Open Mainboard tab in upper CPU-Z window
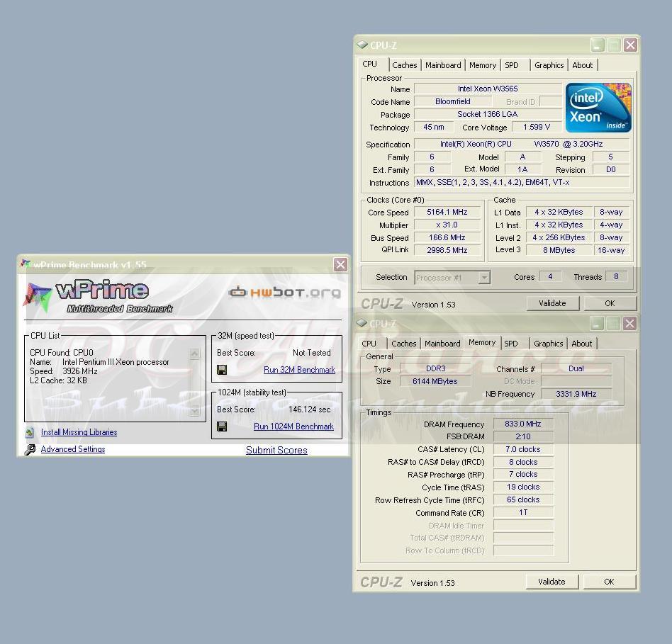Viewport: 672px width, 644px height. pyautogui.click(x=443, y=65)
